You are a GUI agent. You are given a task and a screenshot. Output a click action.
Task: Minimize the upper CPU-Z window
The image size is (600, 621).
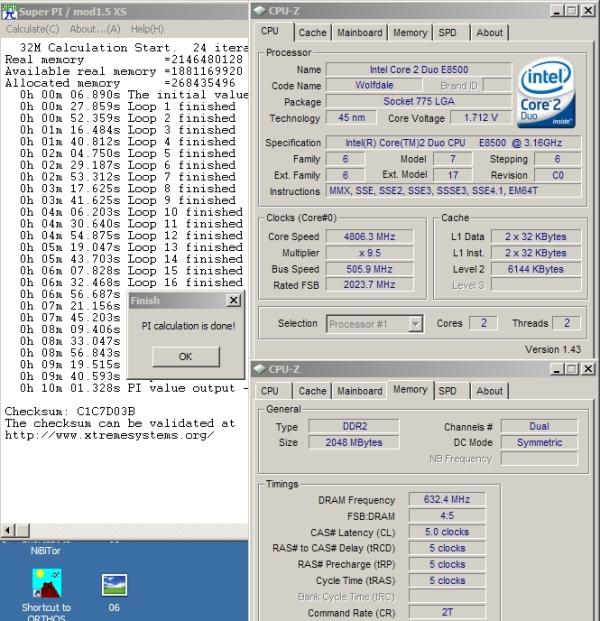[556, 11]
